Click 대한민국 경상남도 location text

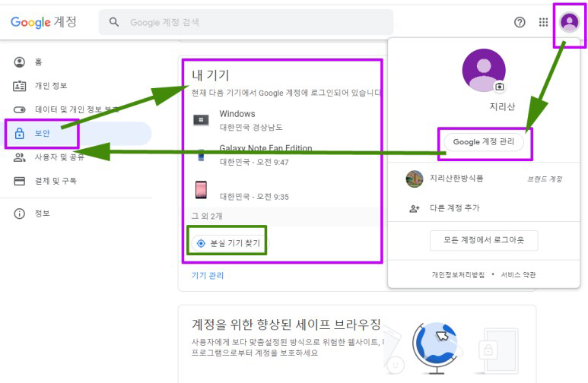pos(251,128)
